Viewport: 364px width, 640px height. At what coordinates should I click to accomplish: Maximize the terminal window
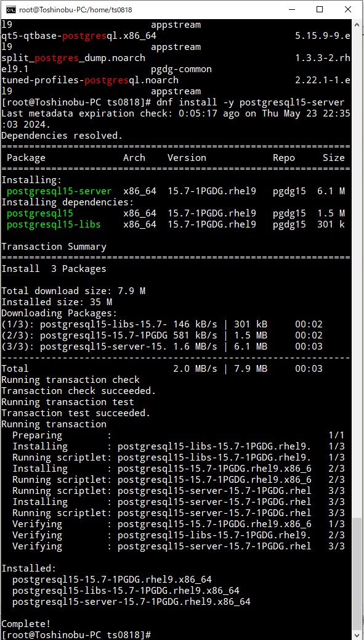318,9
